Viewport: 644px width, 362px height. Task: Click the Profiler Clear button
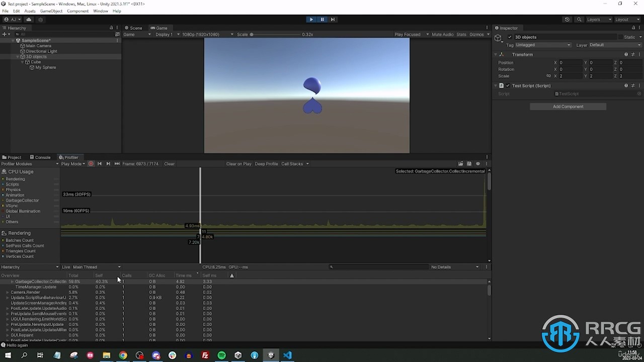170,164
